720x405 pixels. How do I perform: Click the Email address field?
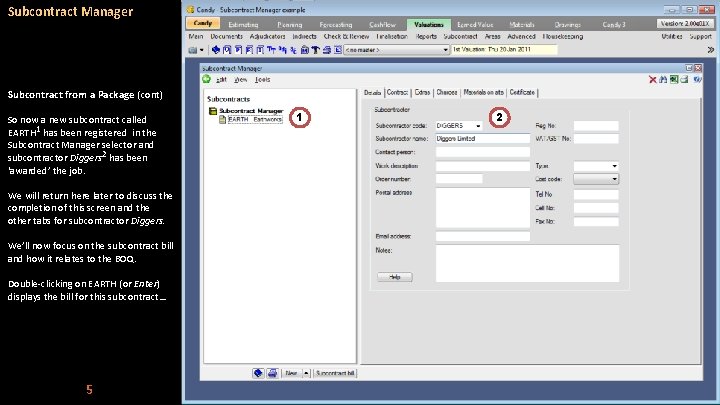483,236
